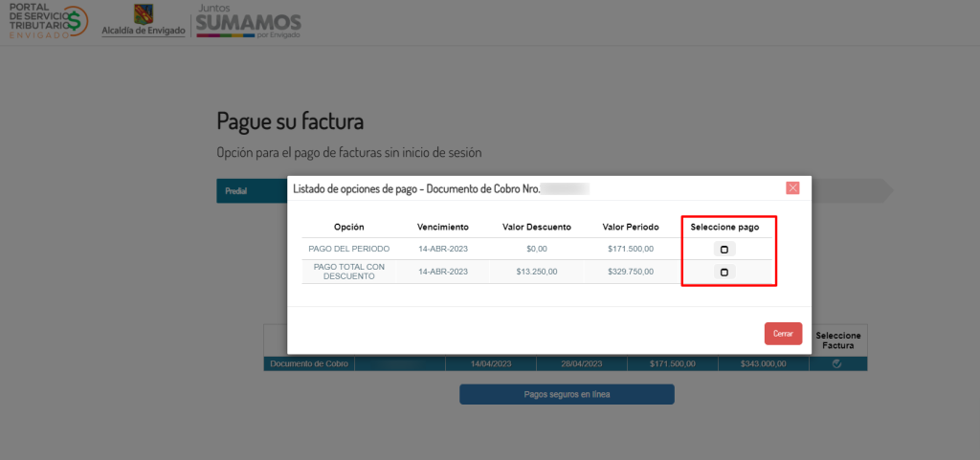Select the PAGO TOTAL CON DESCUENTO checkbox
The image size is (980, 460).
coord(724,273)
